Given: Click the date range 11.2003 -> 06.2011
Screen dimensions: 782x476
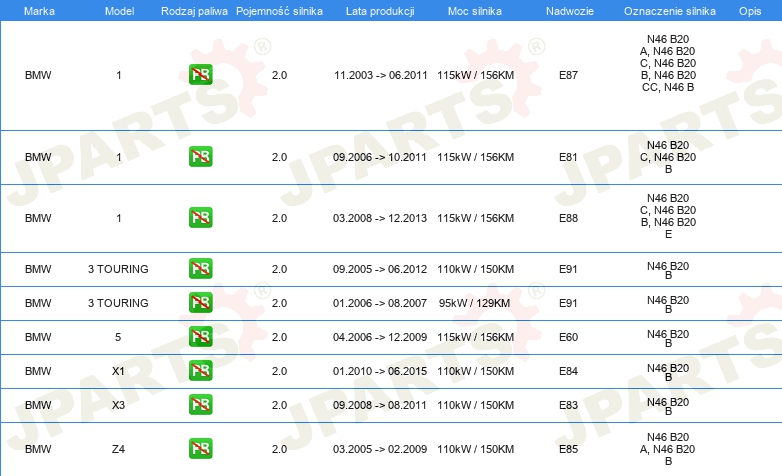Looking at the screenshot, I should pos(381,75).
